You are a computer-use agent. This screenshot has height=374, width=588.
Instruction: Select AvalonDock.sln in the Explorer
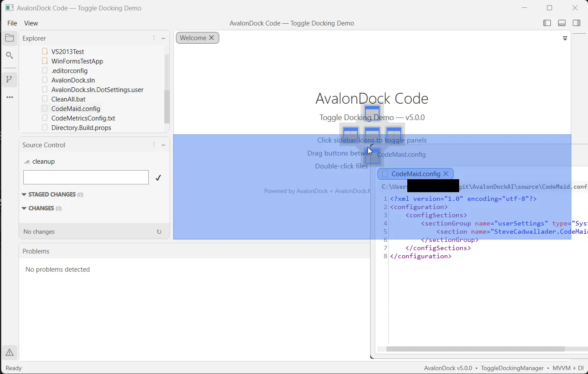click(x=73, y=80)
